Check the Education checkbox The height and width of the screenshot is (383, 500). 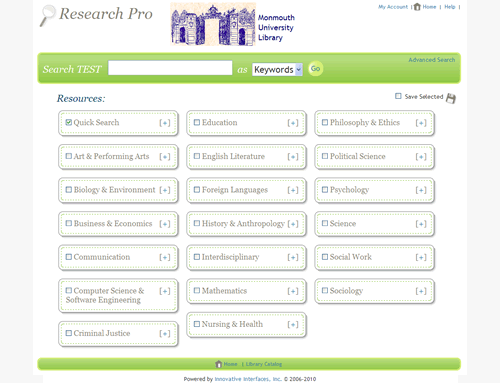[197, 122]
